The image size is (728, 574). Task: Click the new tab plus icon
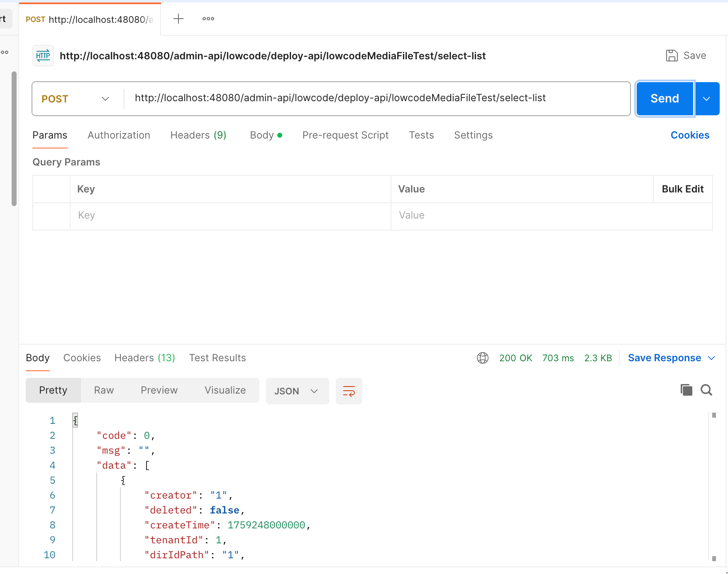(178, 19)
